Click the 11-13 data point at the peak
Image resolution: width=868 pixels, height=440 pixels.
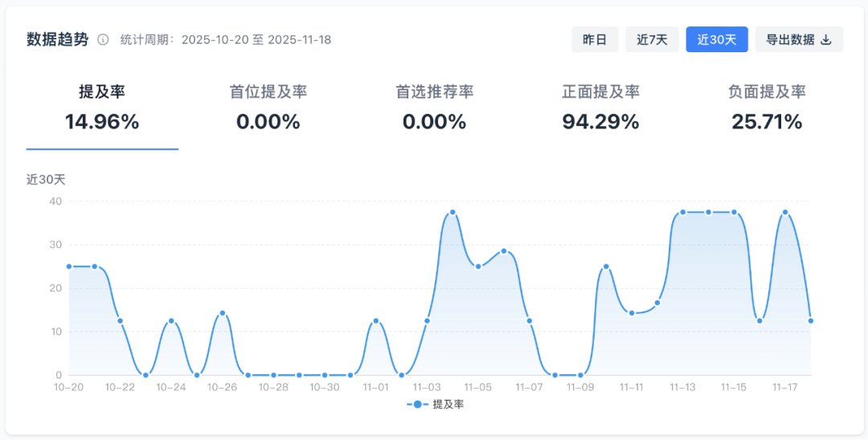tap(682, 212)
